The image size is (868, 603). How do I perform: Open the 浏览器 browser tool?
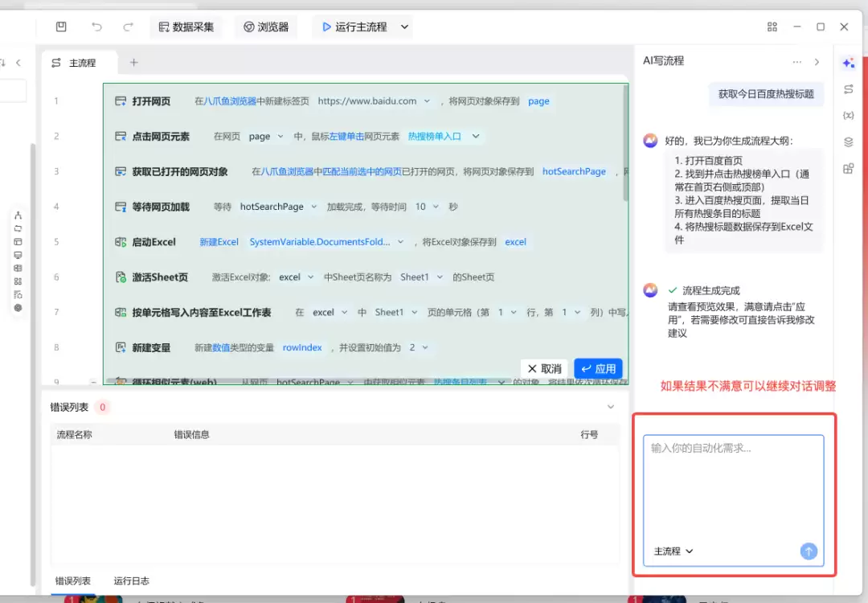coord(266,27)
